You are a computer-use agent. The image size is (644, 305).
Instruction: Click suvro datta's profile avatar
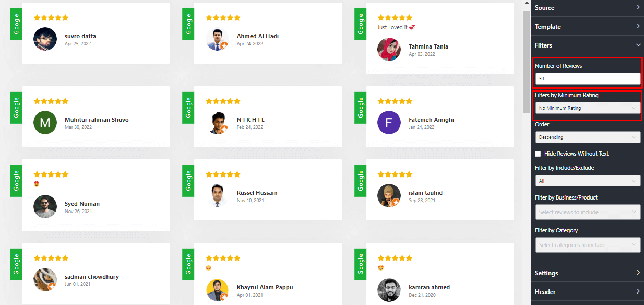click(x=45, y=39)
